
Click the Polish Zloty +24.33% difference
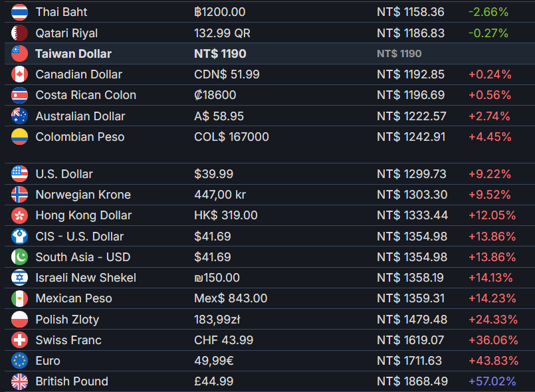click(493, 320)
